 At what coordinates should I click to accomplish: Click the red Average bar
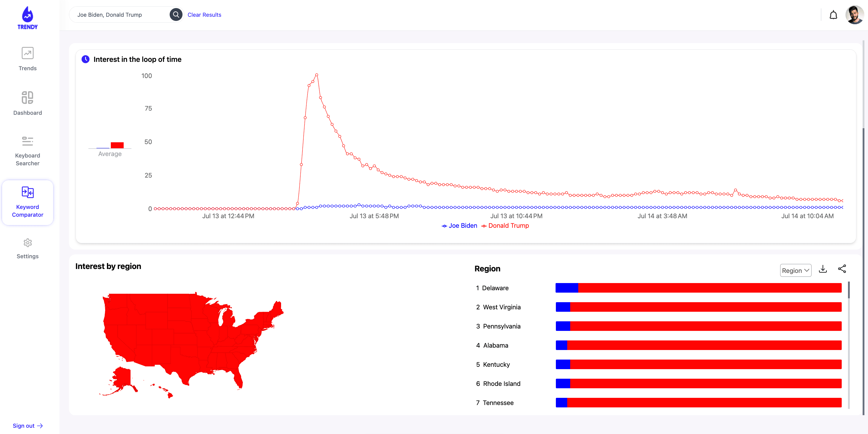[117, 145]
